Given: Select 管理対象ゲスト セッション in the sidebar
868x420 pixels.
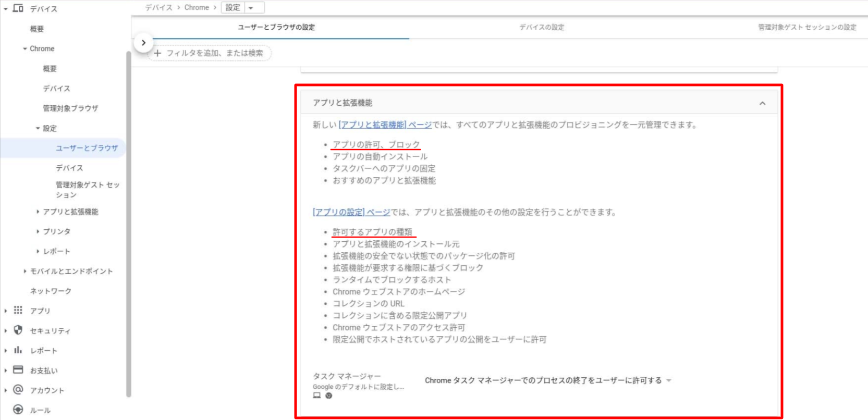Looking at the screenshot, I should pos(88,189).
